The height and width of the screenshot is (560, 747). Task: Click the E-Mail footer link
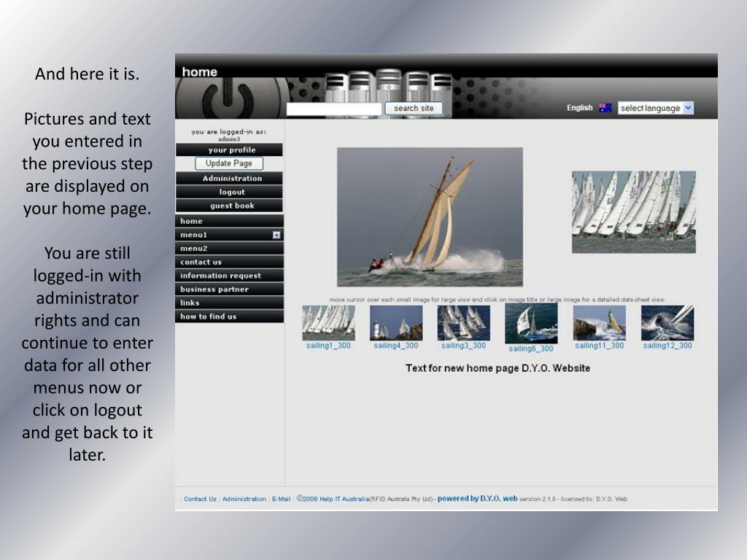pos(281,499)
